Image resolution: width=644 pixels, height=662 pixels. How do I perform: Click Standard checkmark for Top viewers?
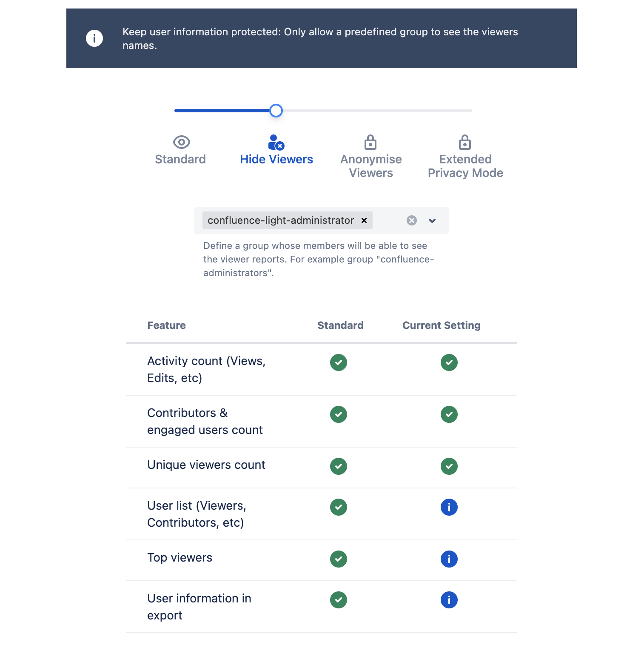click(x=339, y=559)
